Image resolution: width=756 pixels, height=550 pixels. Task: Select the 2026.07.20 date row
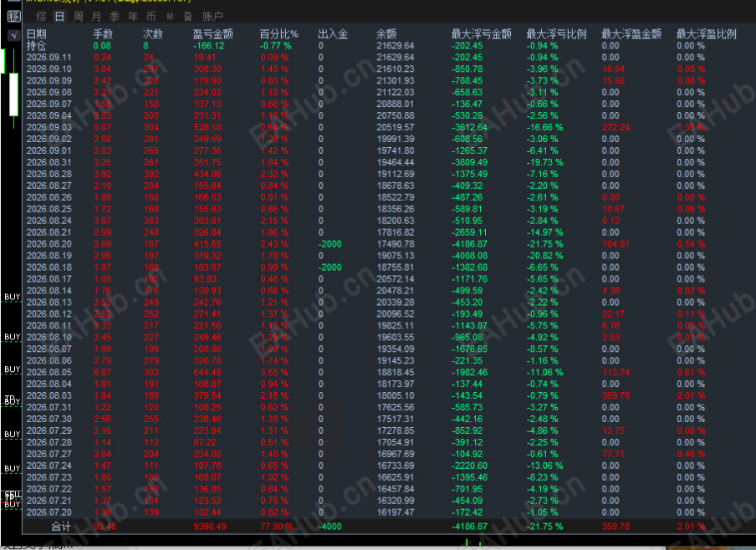tap(49, 512)
